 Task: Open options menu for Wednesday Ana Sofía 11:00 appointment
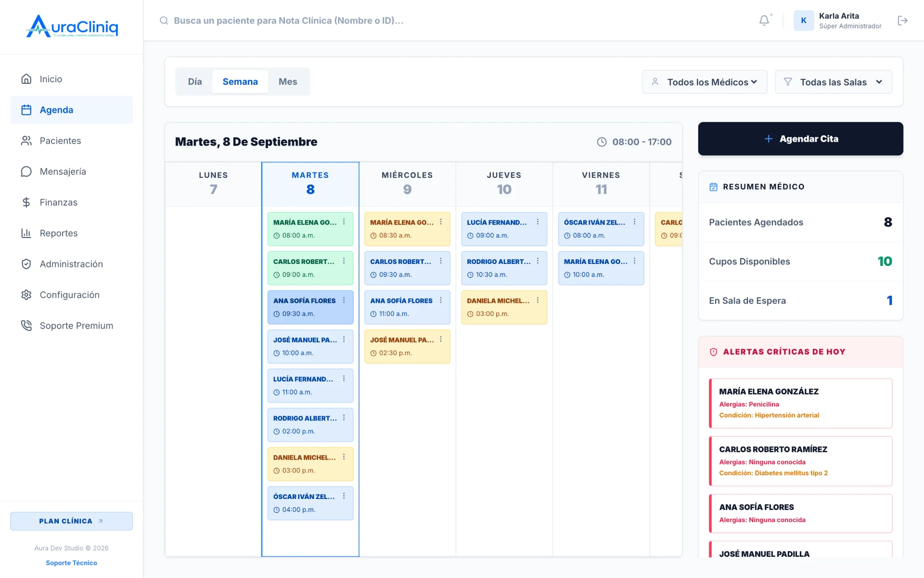click(x=441, y=300)
